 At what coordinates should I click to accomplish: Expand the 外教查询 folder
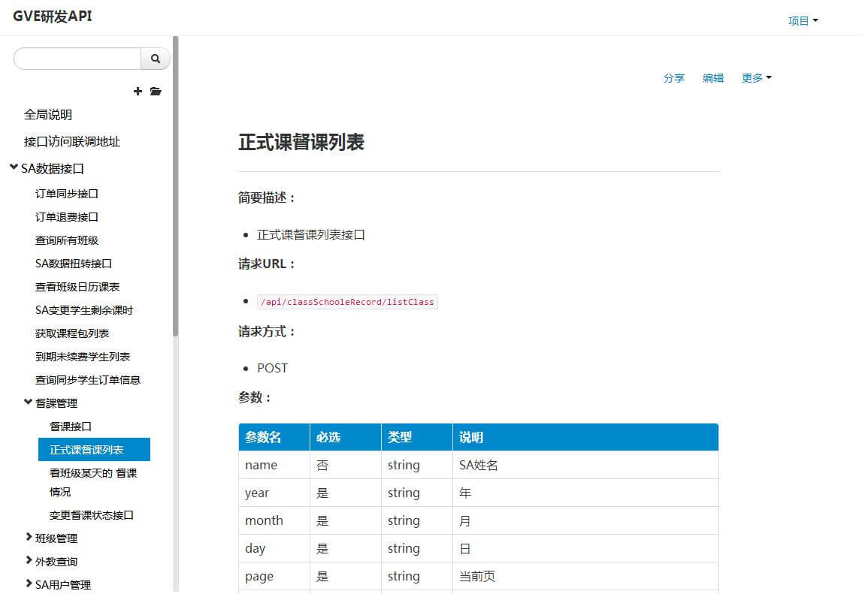coord(29,561)
